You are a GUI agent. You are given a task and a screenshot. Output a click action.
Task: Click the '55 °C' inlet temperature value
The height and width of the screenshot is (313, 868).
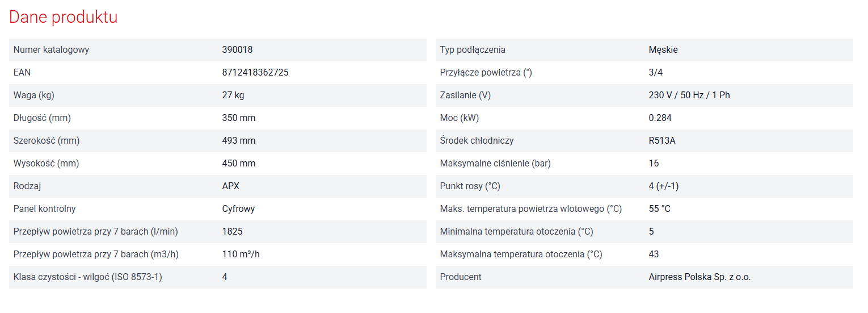coord(659,209)
